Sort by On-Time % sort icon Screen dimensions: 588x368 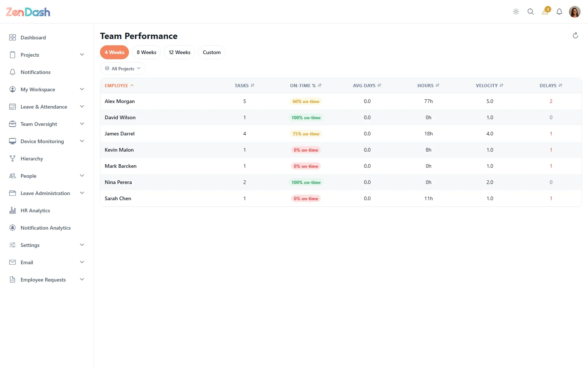click(320, 85)
